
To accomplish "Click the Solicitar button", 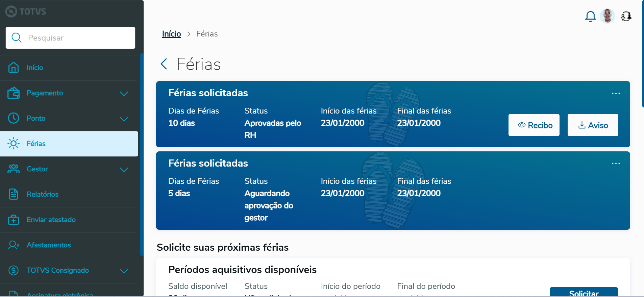I will [584, 293].
